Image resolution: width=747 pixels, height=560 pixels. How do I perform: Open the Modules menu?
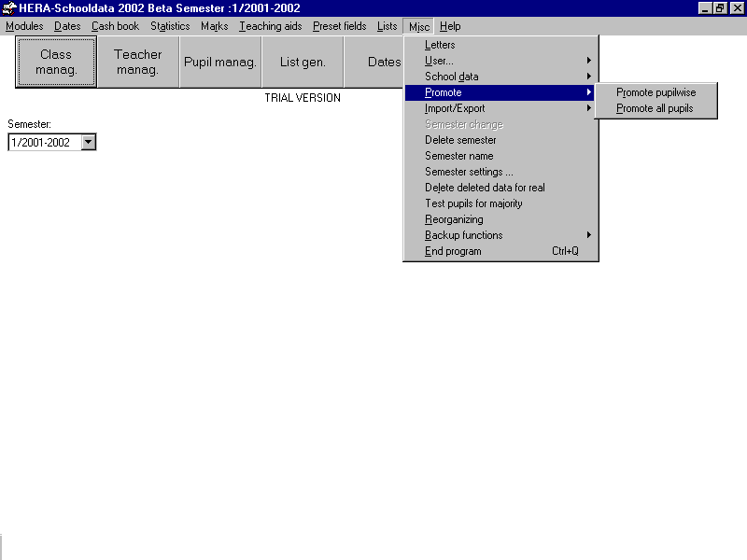coord(24,26)
